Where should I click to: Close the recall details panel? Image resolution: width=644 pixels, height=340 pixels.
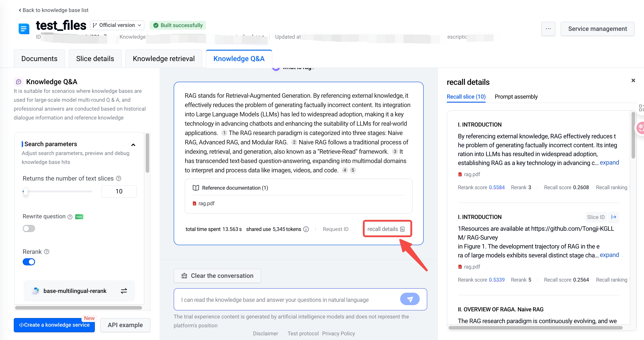(x=633, y=80)
